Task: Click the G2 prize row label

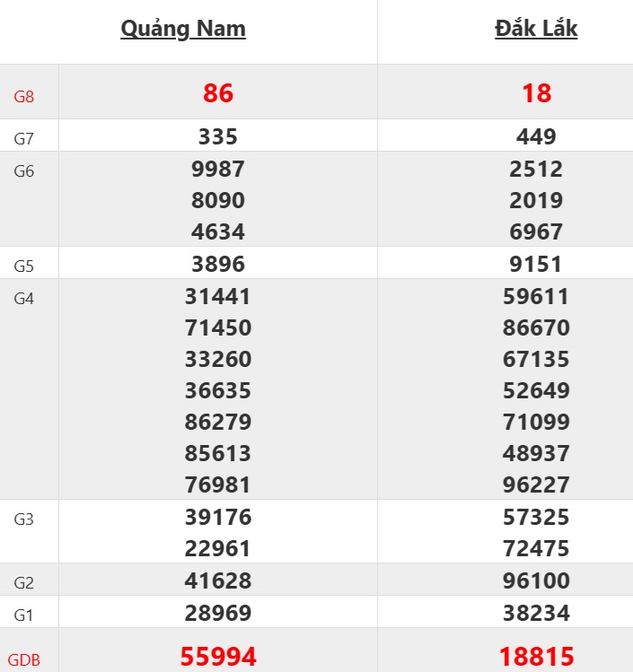Action: (x=24, y=583)
